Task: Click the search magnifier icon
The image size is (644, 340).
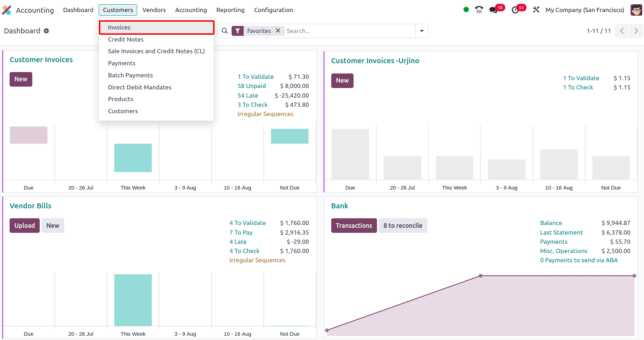Action: pos(225,31)
